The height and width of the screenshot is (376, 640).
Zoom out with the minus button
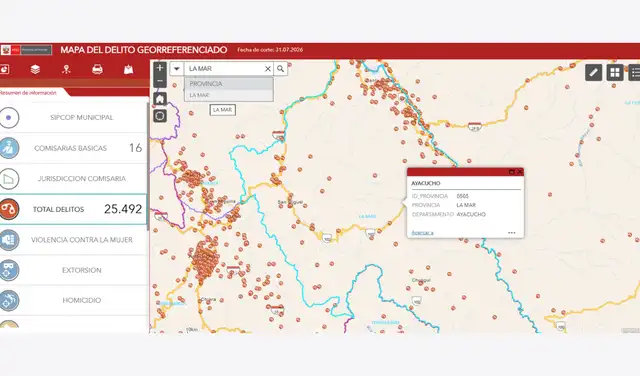click(x=160, y=81)
